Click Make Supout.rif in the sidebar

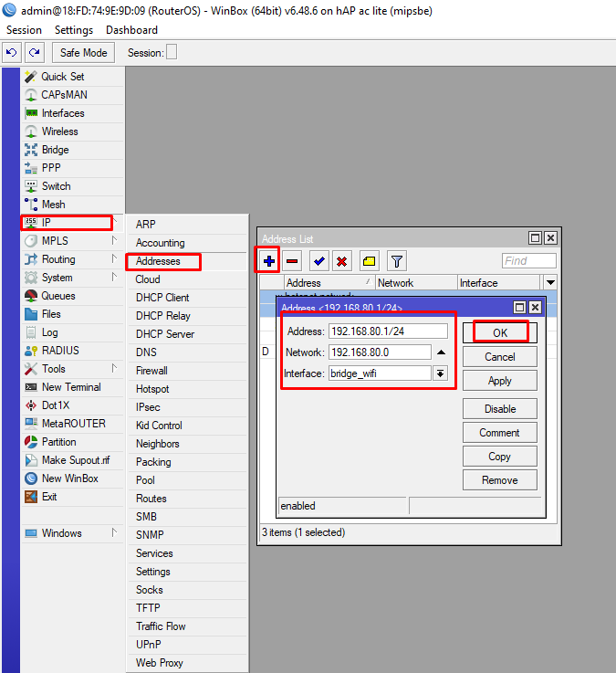(x=72, y=460)
